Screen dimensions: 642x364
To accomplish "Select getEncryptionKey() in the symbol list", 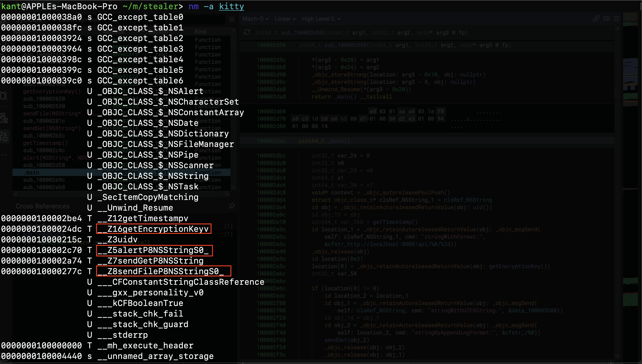I will tap(52, 91).
